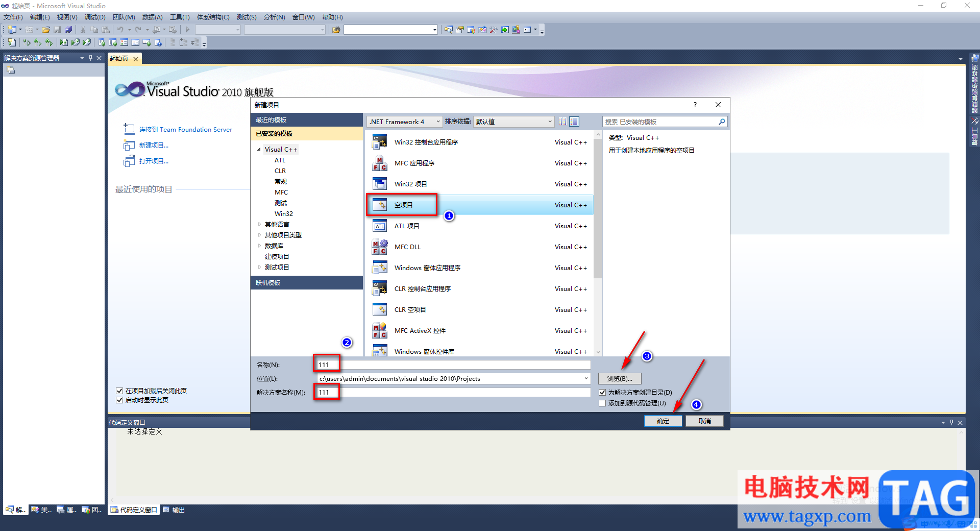This screenshot has width=980, height=531.
Task: Click the Solution Explorer properties icon
Action: [x=11, y=70]
